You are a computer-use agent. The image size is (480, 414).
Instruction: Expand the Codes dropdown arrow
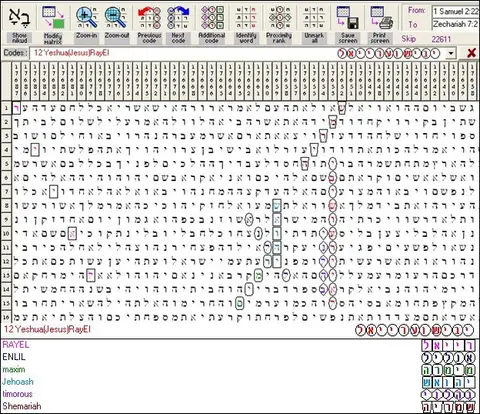click(451, 53)
